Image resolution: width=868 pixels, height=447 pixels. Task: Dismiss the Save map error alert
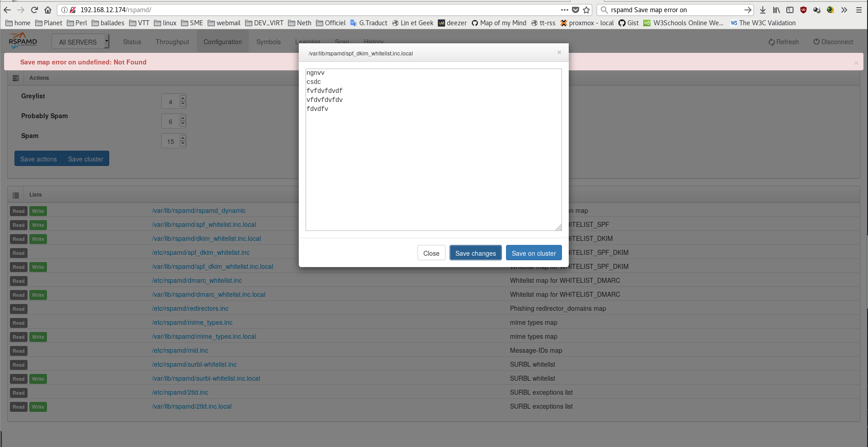tap(856, 63)
